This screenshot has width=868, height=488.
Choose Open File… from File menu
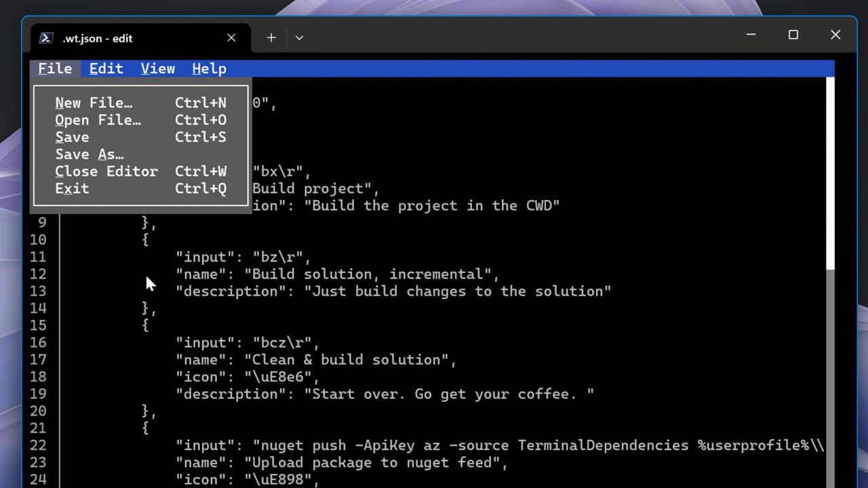click(x=140, y=120)
